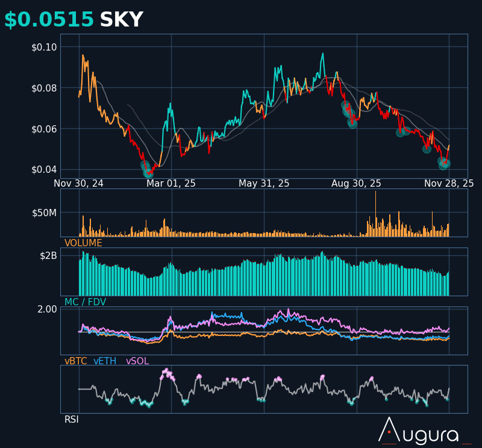
Task: Click the vBTC legend entry
Action: point(75,361)
